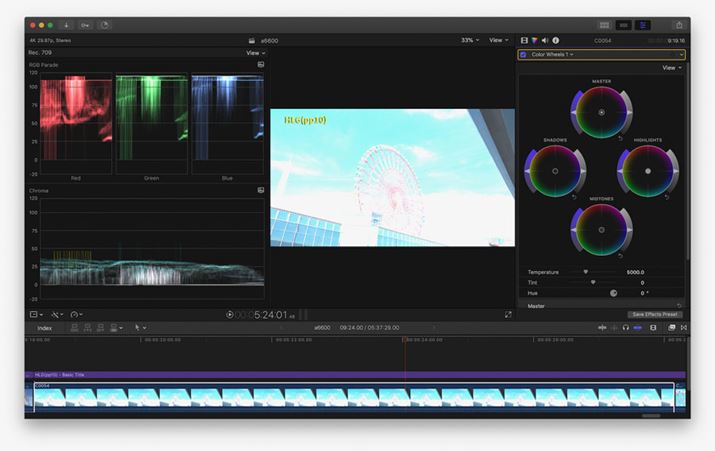
Task: Click the Temperature slider handle
Action: (x=586, y=271)
